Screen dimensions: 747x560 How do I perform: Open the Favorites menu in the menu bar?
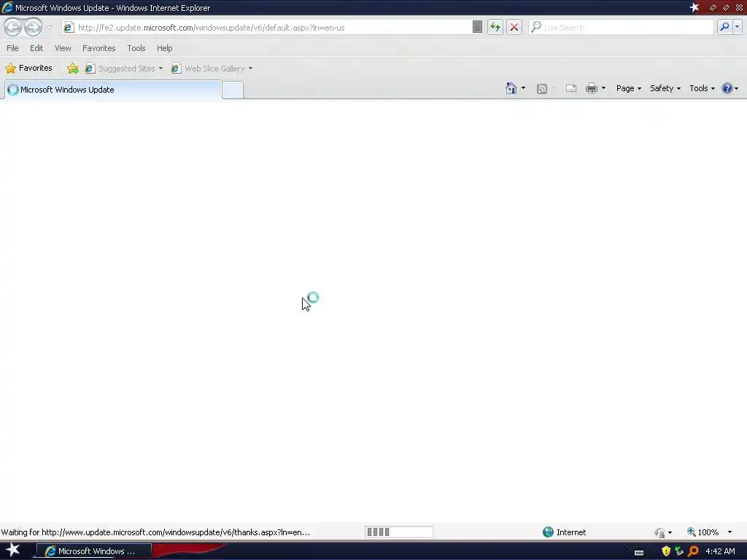pyautogui.click(x=98, y=48)
